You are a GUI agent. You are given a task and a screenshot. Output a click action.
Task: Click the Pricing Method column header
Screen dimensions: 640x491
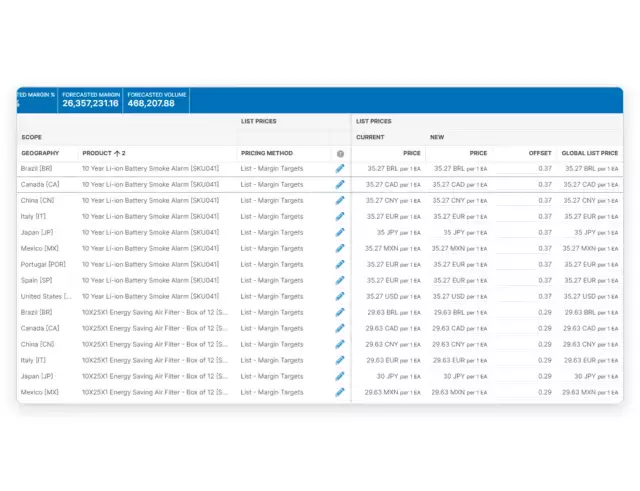(266, 153)
